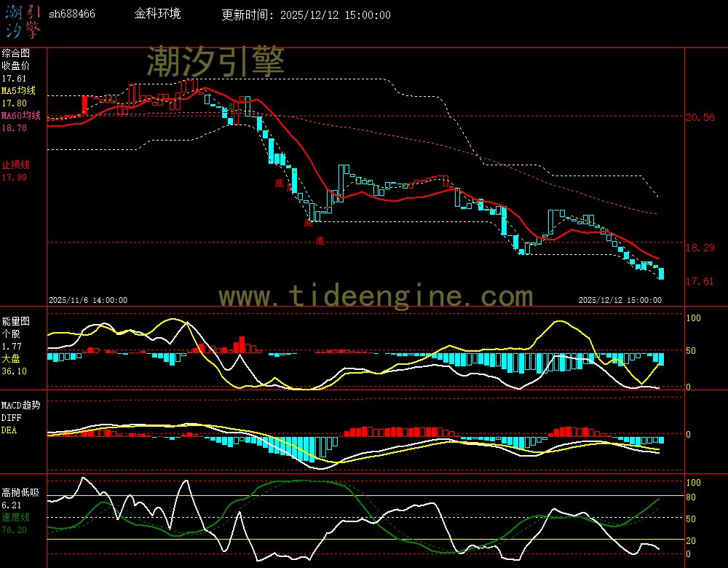The width and height of the screenshot is (728, 568).
Task: Click the 潮汐引擎 logo icon
Action: 22,19
